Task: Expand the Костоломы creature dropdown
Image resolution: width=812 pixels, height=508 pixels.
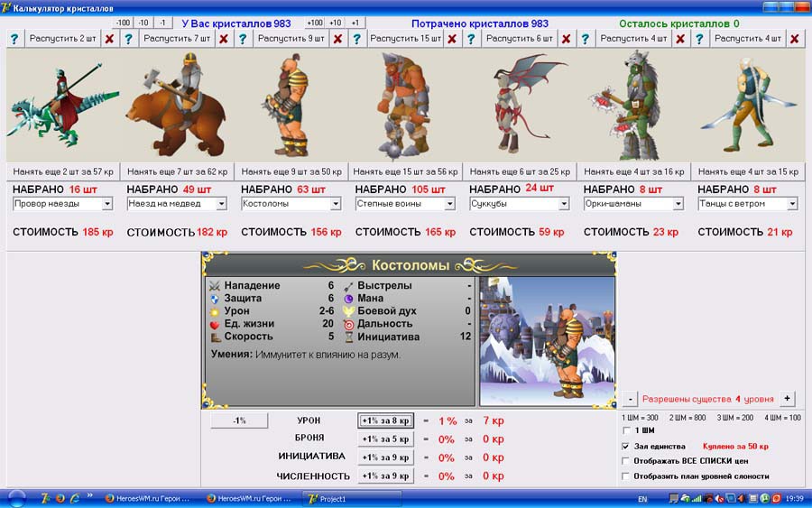Action: (x=336, y=204)
